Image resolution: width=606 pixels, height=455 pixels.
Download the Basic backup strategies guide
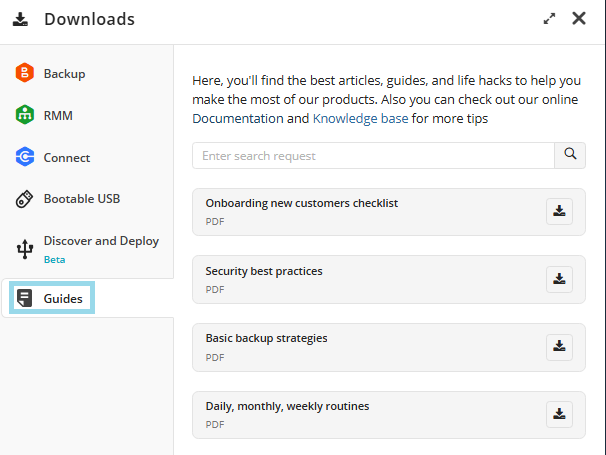pyautogui.click(x=559, y=346)
